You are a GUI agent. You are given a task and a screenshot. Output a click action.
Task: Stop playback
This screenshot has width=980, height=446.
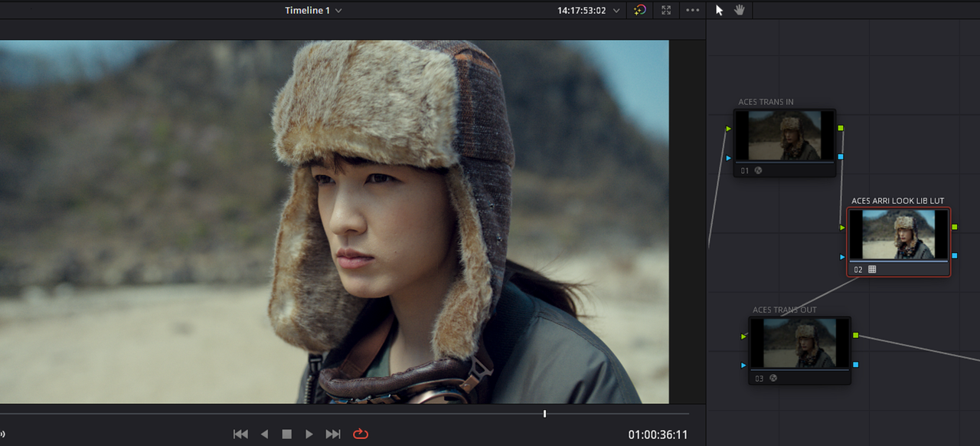pos(287,435)
